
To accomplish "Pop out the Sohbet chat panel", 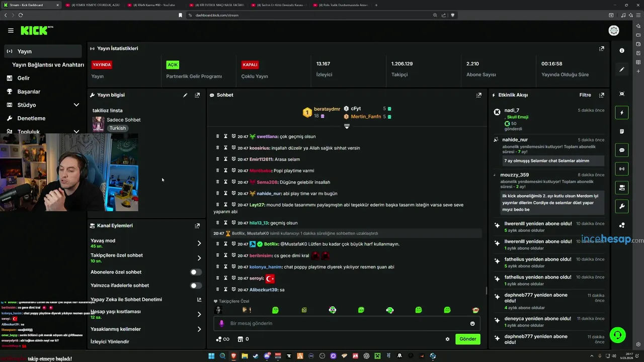I will (x=479, y=95).
